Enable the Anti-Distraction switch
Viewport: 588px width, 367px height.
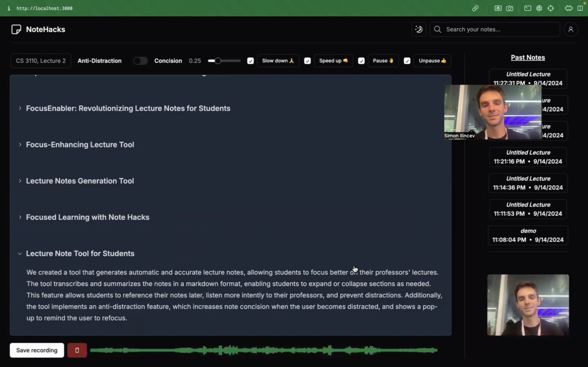[140, 61]
